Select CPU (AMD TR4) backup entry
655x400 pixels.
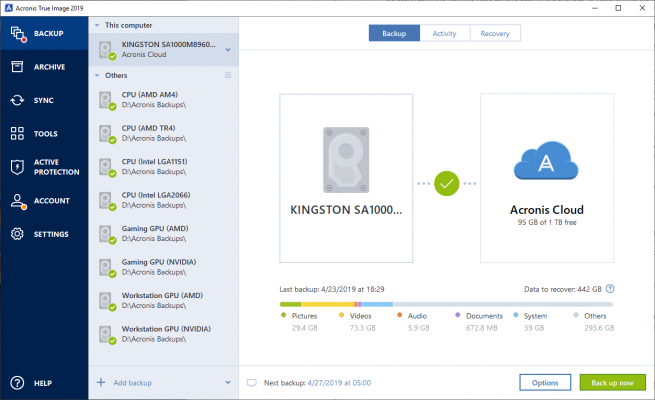163,134
